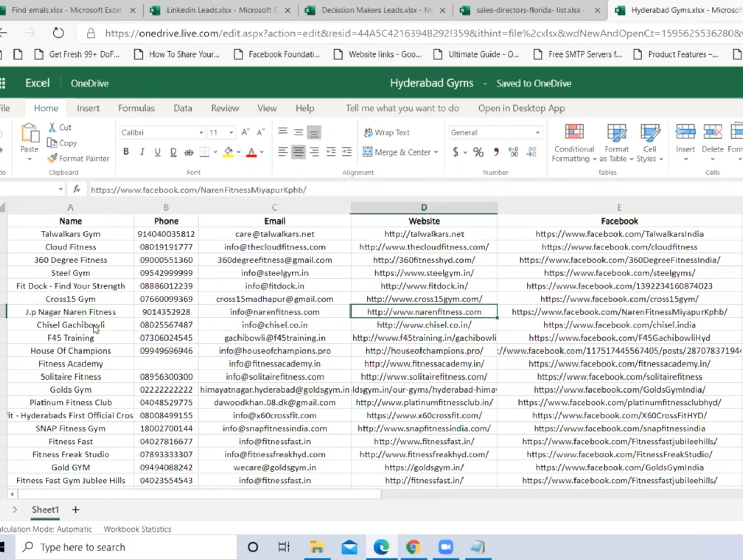Switch to the Formulas ribbon tab
This screenshot has width=743, height=560.
[x=136, y=108]
